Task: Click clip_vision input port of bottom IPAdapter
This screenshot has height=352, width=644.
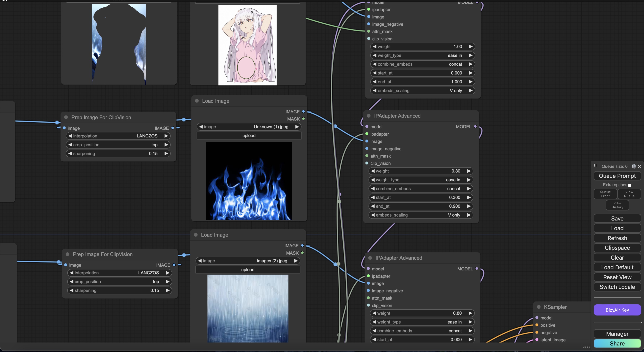Action: click(368, 305)
